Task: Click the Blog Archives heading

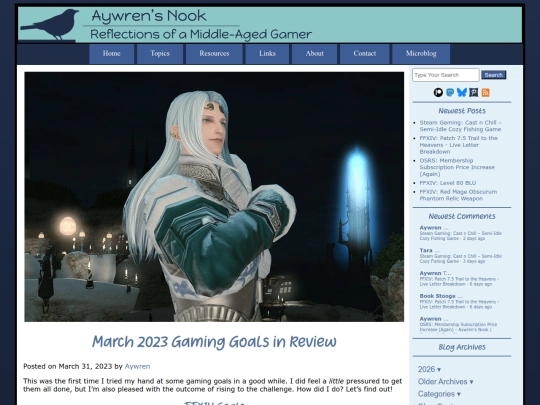Action: pos(462,347)
